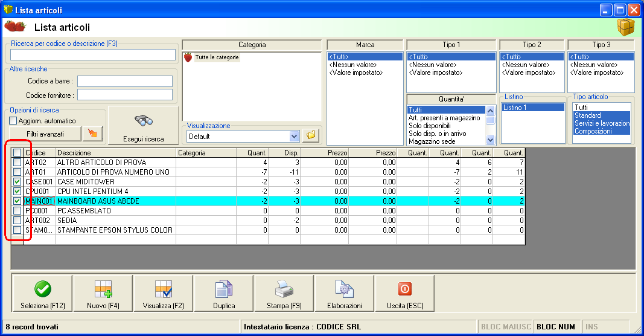Viewport: 644px width, 336px height.
Task: Click Ricerca per codice o descrizione field
Action: pos(93,55)
